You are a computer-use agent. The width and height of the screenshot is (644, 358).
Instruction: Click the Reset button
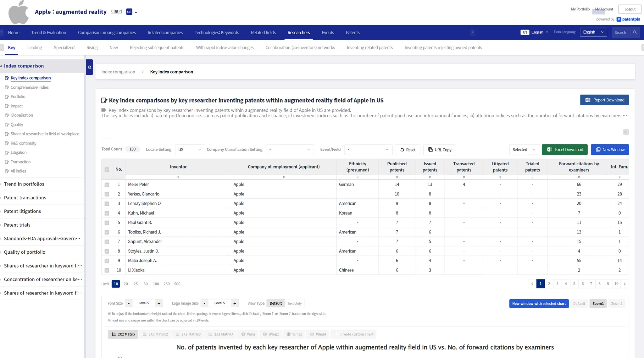[x=408, y=150]
